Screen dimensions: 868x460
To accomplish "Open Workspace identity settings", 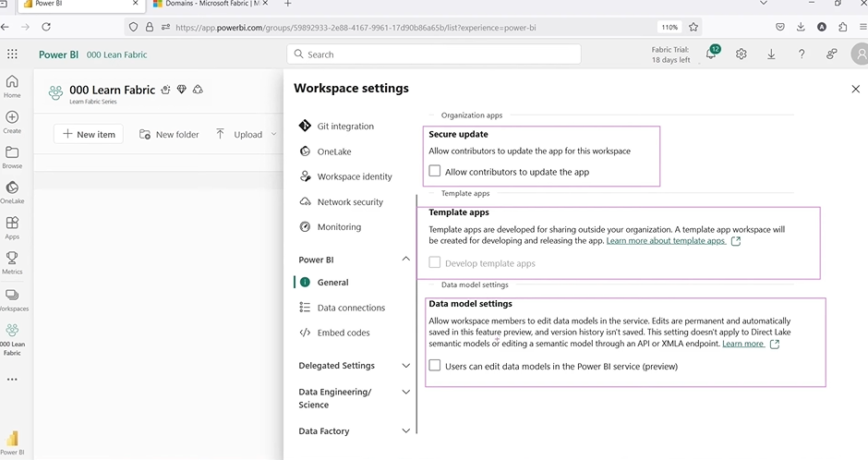I will click(x=353, y=176).
